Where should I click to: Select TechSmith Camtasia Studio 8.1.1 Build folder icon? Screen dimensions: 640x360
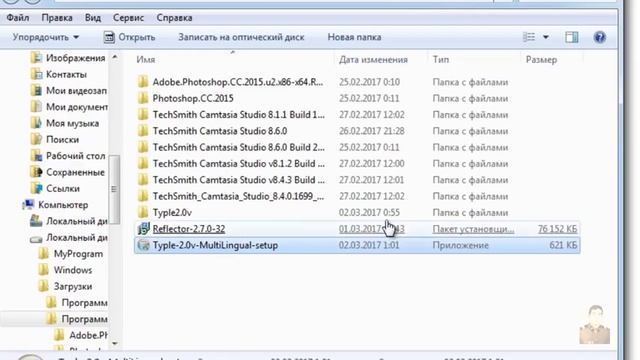pos(143,115)
